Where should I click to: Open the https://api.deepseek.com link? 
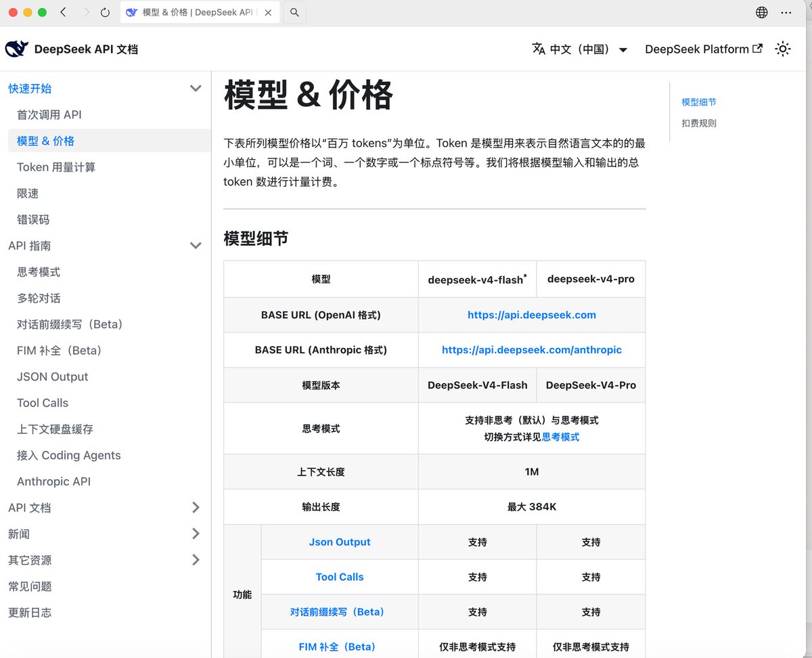(x=532, y=315)
